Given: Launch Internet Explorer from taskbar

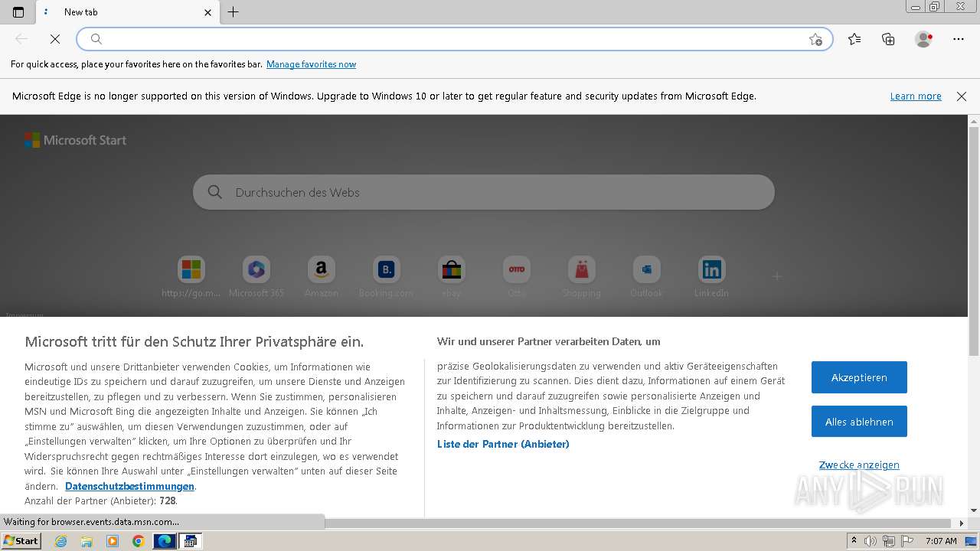Looking at the screenshot, I should 60,541.
